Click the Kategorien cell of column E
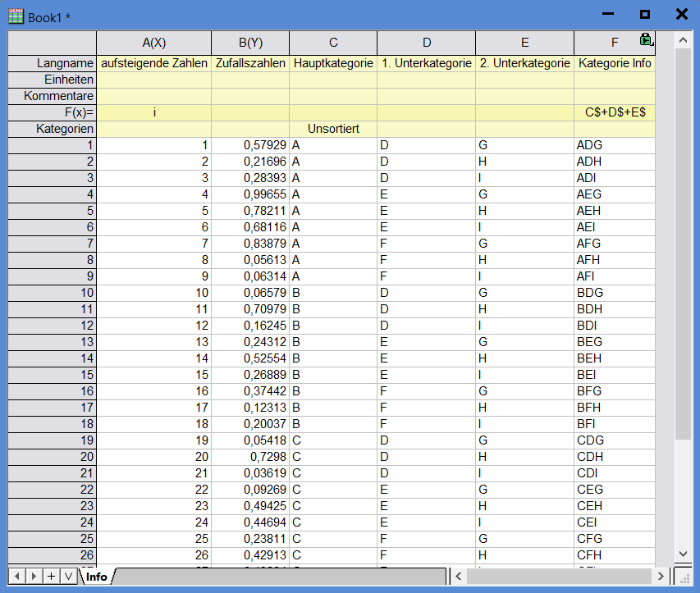 (x=525, y=129)
